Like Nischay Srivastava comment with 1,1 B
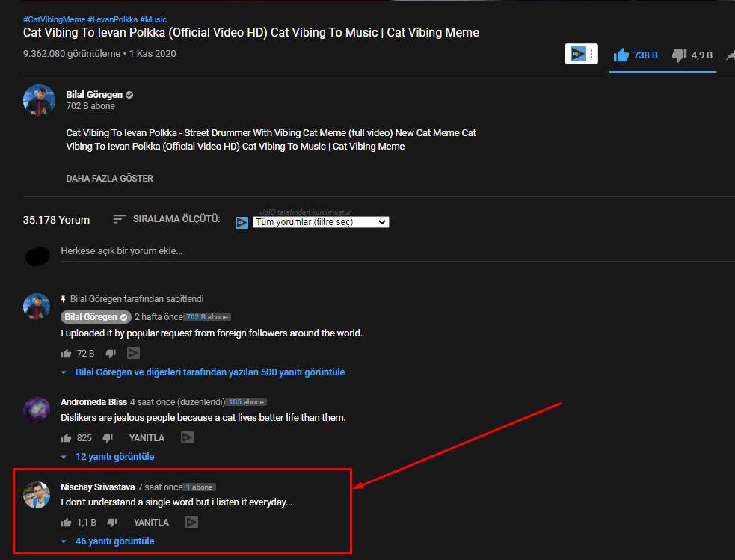Screen dimensions: 735x560 [66, 523]
